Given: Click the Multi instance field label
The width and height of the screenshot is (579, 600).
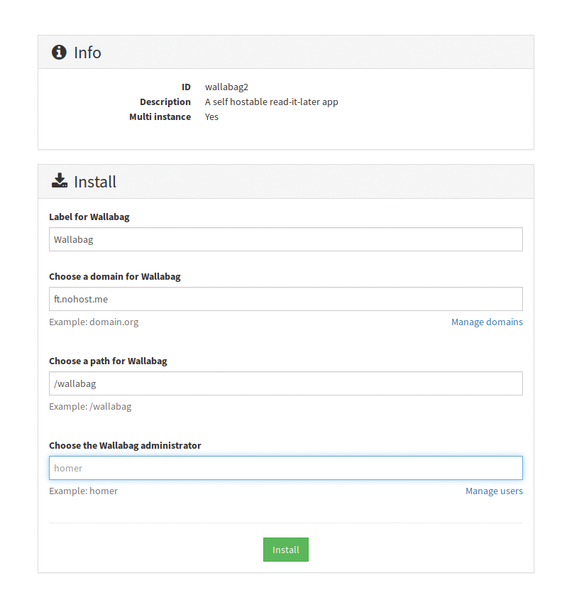Looking at the screenshot, I should click(160, 117).
